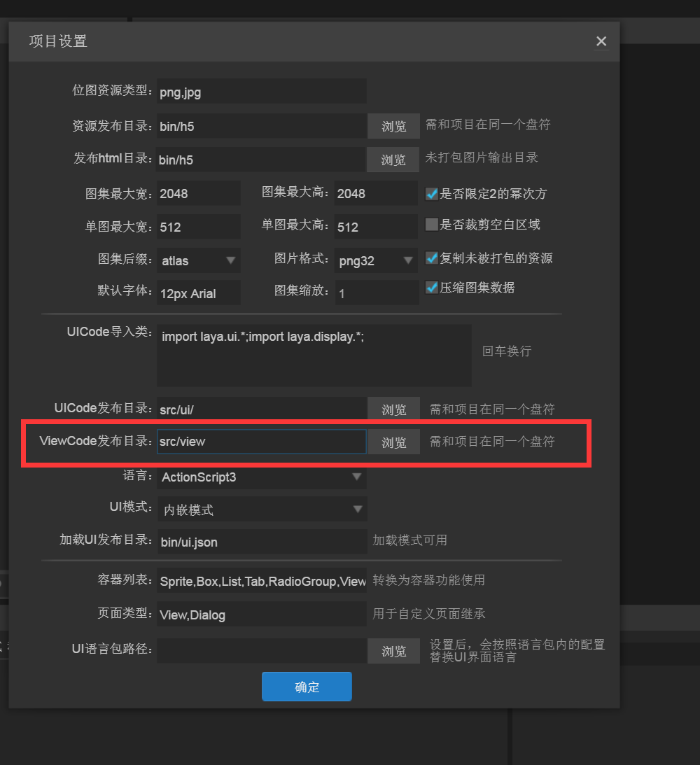Close the 项目设置 dialog

click(x=601, y=41)
